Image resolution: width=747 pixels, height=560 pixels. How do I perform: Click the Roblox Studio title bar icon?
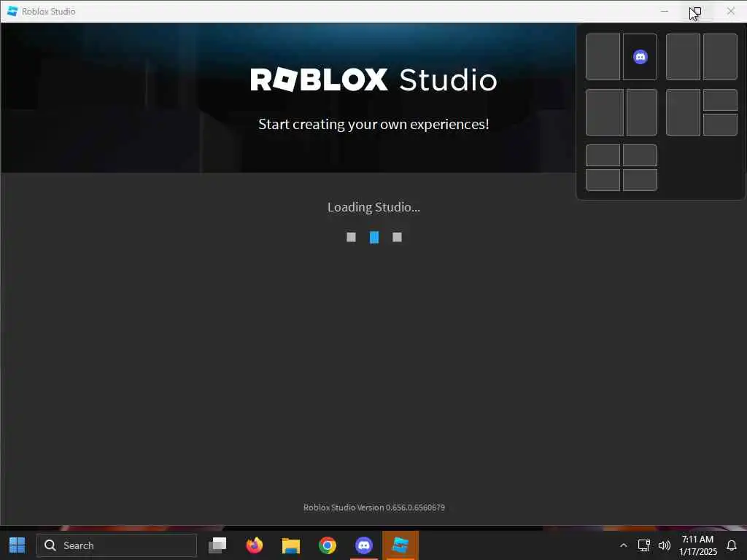(12, 11)
